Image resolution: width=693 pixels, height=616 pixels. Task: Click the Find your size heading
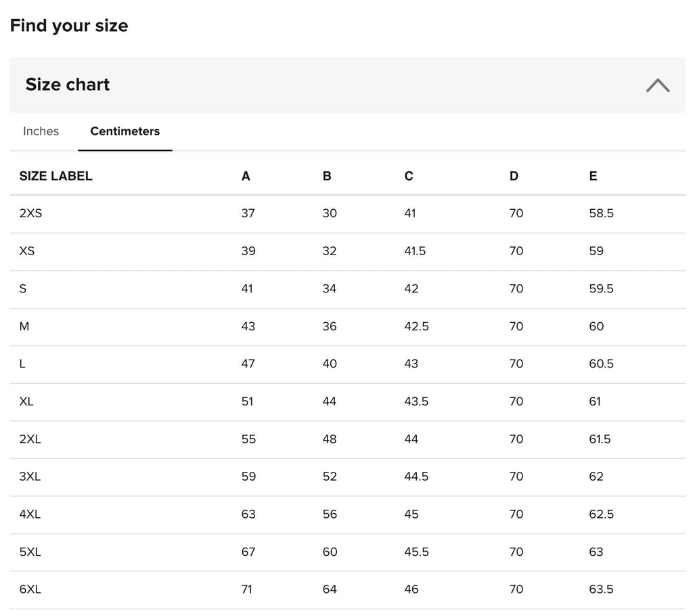[x=69, y=26]
